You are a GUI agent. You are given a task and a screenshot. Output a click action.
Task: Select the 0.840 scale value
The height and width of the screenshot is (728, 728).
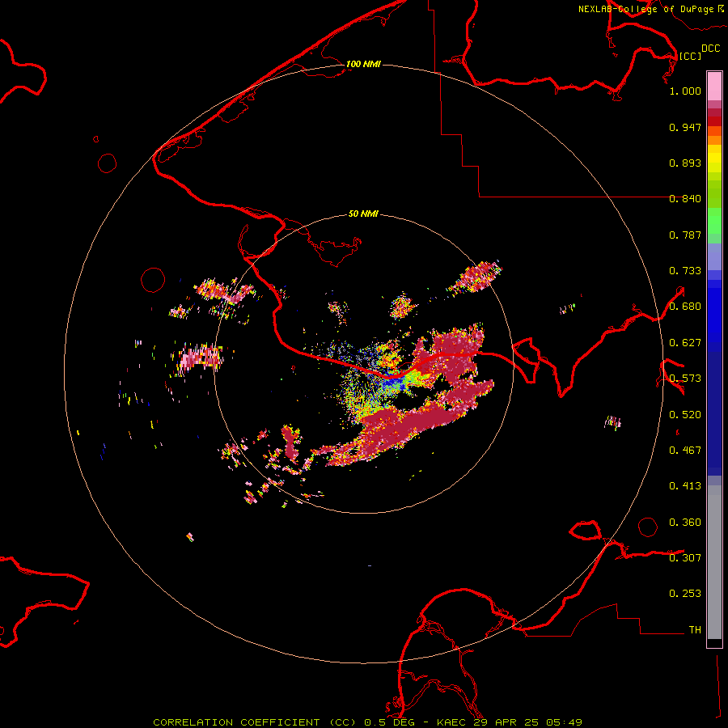pos(685,199)
